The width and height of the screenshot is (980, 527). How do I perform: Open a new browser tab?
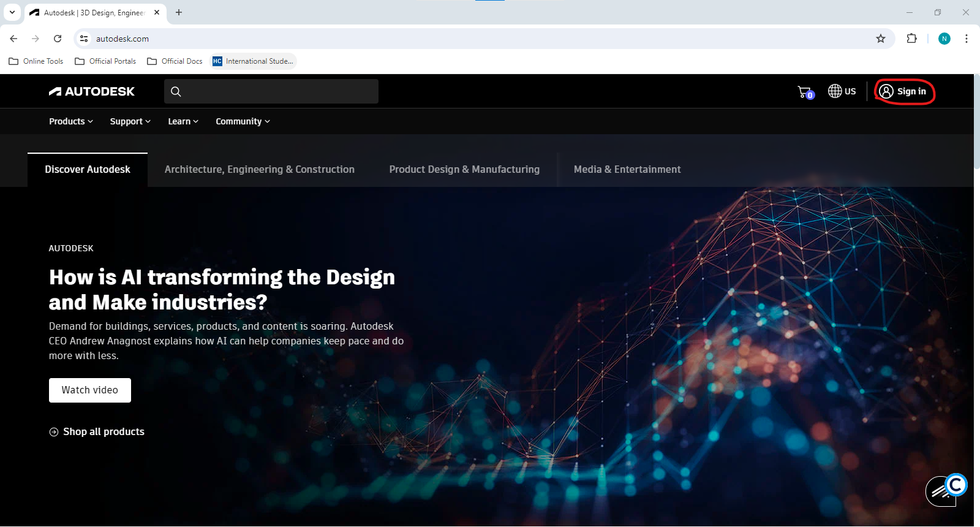tap(179, 12)
